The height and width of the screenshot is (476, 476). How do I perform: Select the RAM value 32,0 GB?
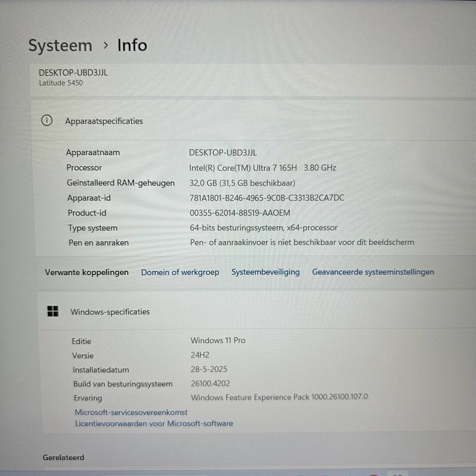(x=242, y=183)
